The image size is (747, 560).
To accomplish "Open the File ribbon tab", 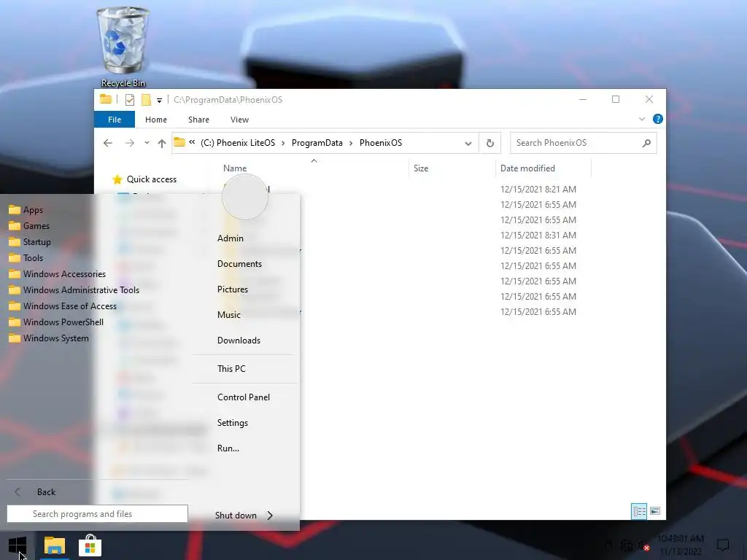I will tap(115, 120).
